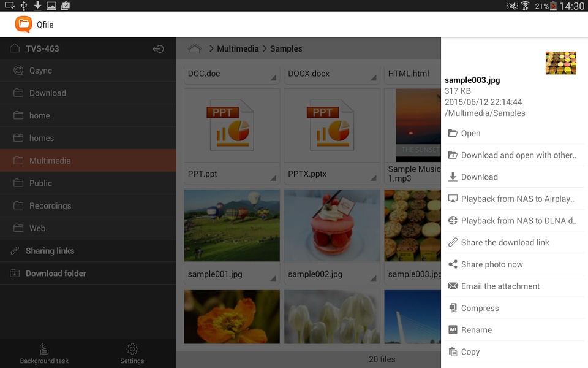Choose Share the download link

pos(514,242)
